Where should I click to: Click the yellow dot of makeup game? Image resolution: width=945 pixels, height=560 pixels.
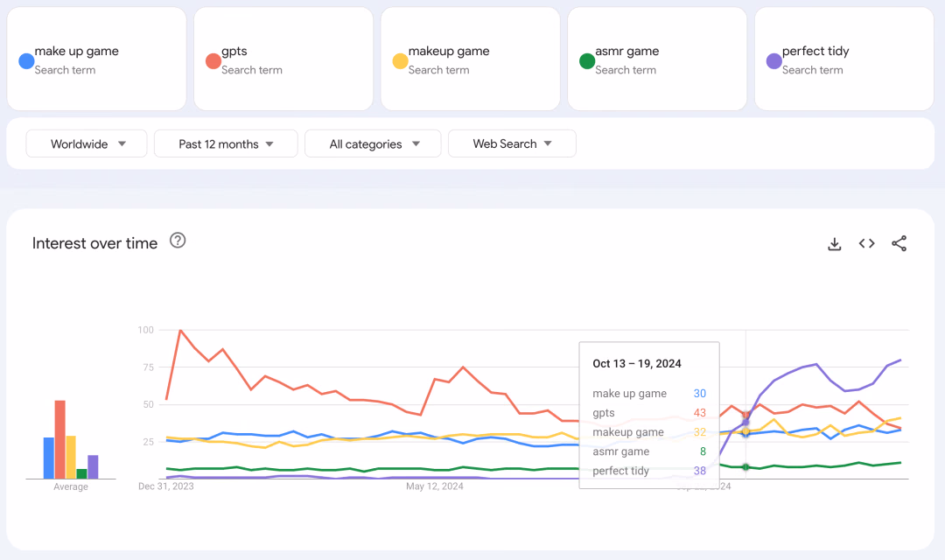400,61
